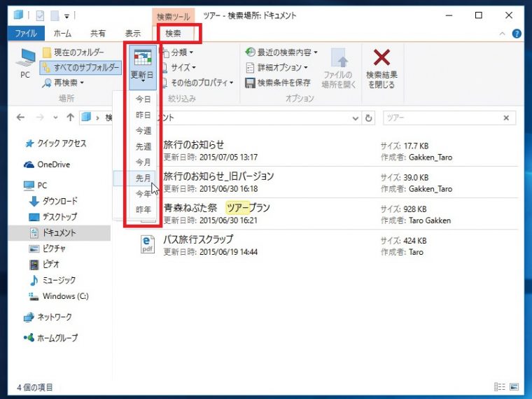Choose 今年 from date menu

click(x=143, y=194)
